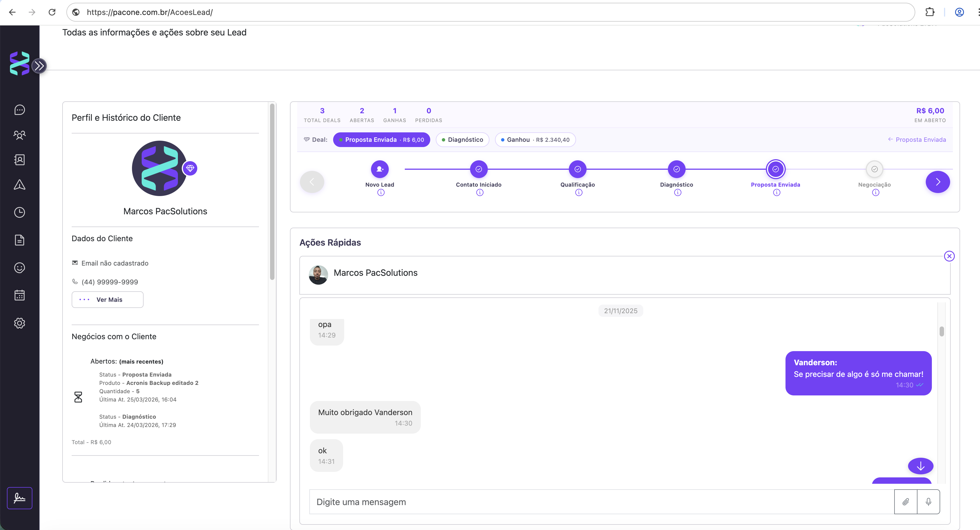
Task: Click into the Digite uma mensagem field
Action: tap(602, 502)
